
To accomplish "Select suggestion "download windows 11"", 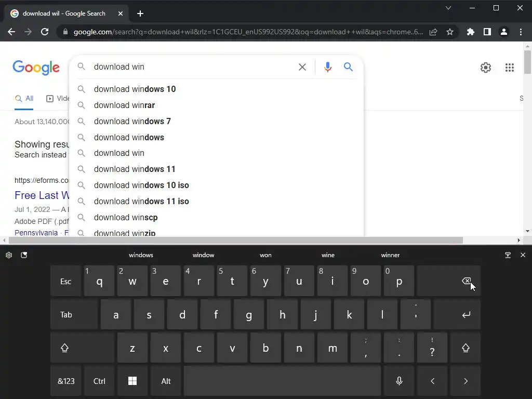I will pos(216,169).
